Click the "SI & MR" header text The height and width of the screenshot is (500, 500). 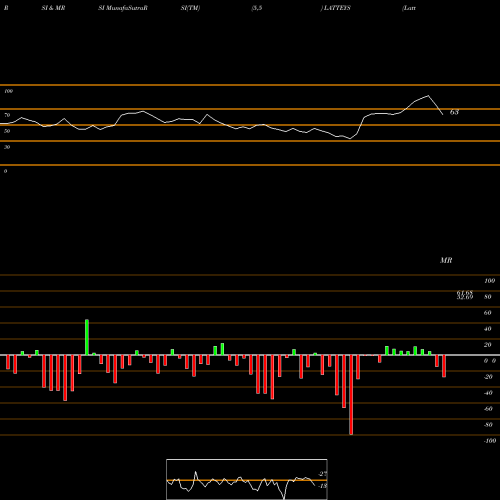[53, 8]
